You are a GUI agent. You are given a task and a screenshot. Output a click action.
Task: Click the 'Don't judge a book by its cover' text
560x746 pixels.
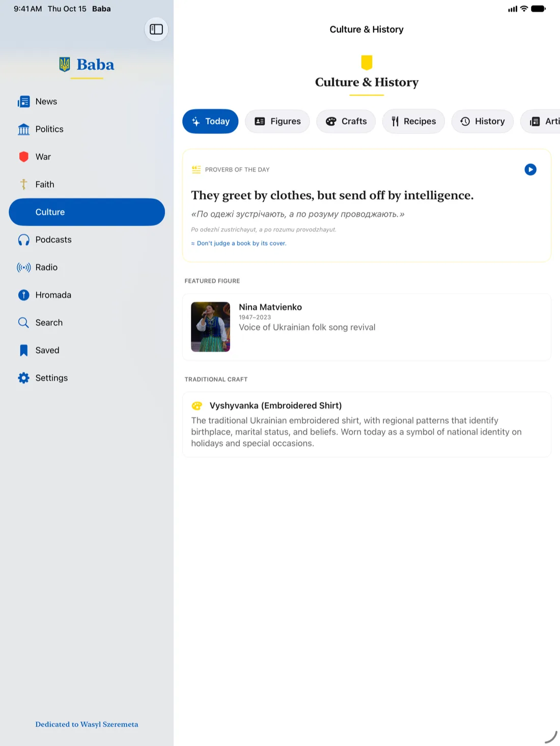point(241,243)
